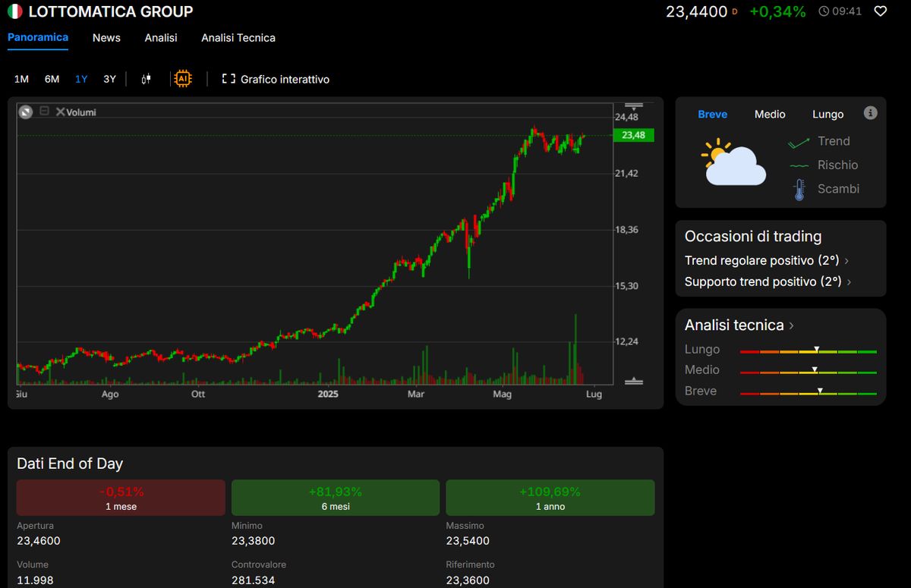Viewport: 911px width, 588px height.
Task: Click the +109,69% 1 anno performance box
Action: coord(550,498)
